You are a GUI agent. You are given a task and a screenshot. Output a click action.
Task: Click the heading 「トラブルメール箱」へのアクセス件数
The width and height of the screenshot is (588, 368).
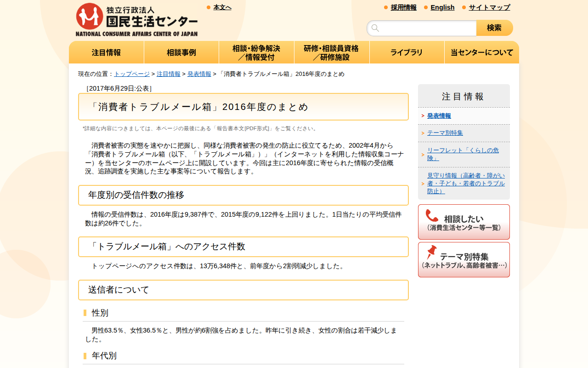(x=243, y=247)
